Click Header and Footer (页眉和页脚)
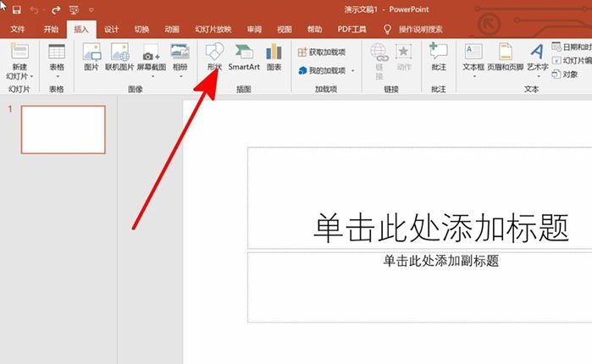 click(x=505, y=56)
